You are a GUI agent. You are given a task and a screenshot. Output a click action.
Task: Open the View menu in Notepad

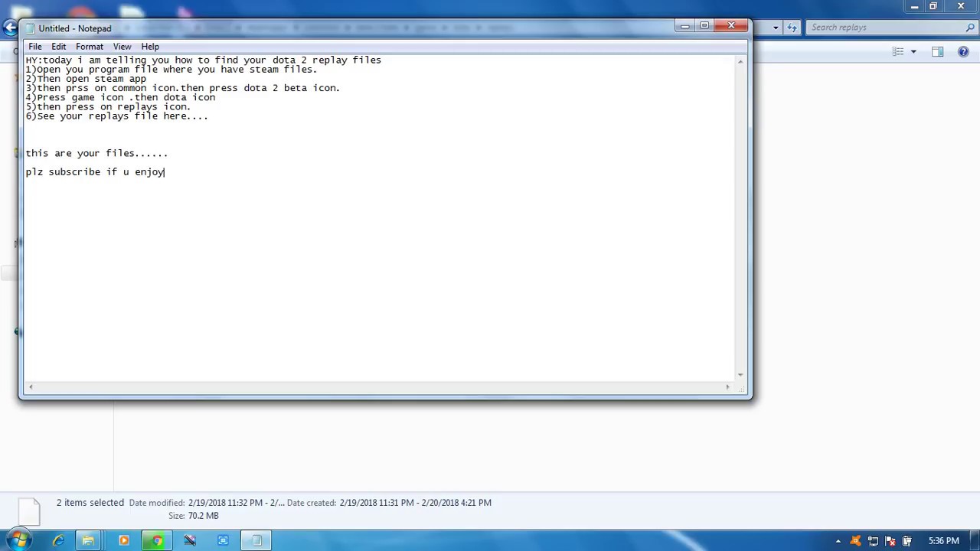coord(122,47)
